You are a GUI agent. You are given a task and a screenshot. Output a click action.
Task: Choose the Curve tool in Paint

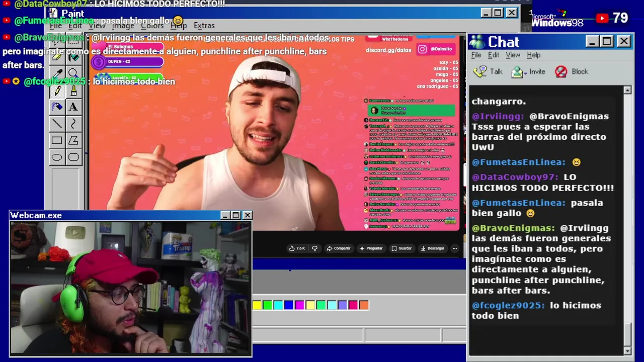pyautogui.click(x=73, y=124)
